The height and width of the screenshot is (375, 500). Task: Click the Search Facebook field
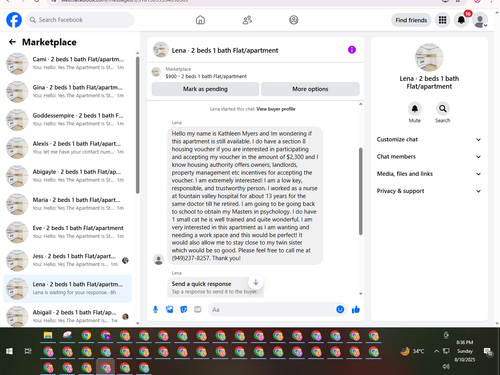[80, 20]
